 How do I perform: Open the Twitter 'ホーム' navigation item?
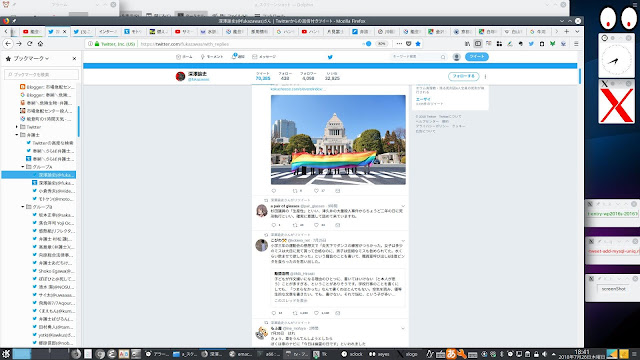pyautogui.click(x=184, y=57)
